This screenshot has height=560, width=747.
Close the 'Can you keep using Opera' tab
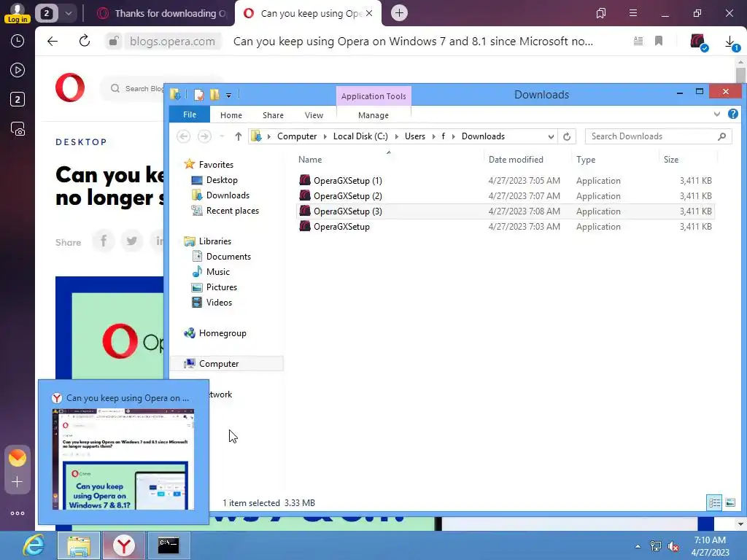point(369,13)
